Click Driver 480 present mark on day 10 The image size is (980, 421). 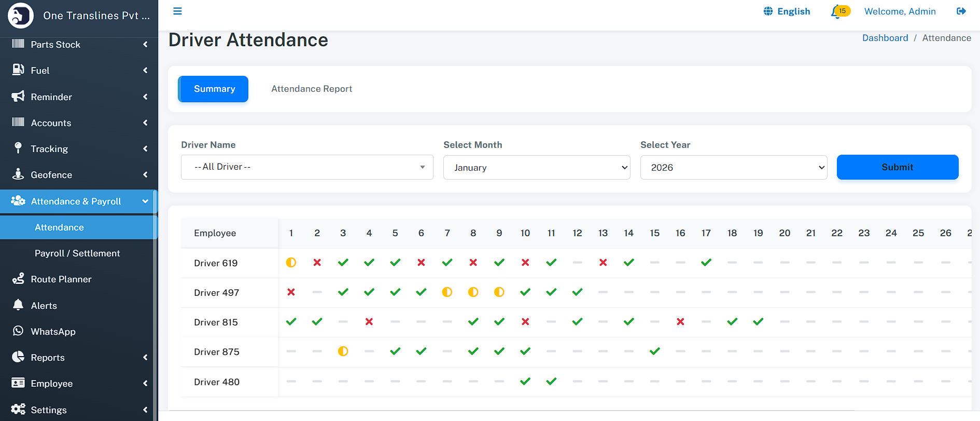pyautogui.click(x=525, y=382)
